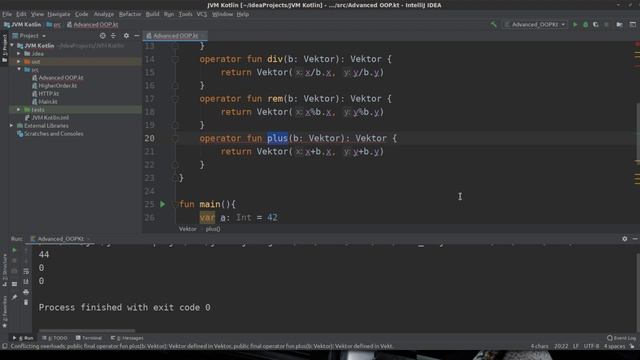Toggle scroll-to-end in the Run console
Image resolution: width=640 pixels, height=360 pixels.
click(26, 282)
